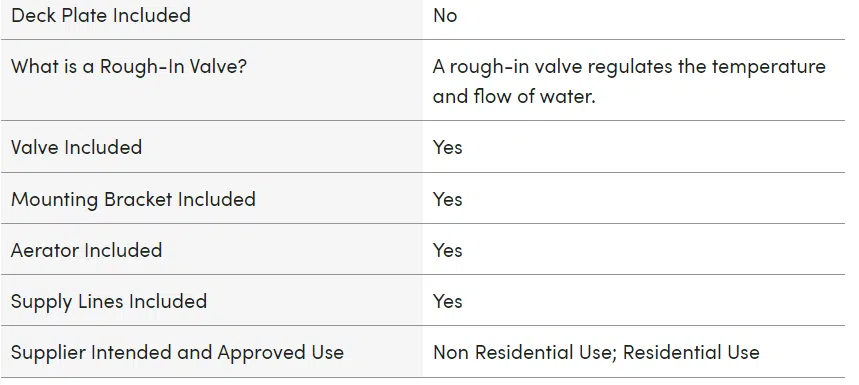Click 'Supplier Intended and Approved Use' label
This screenshot has width=859, height=385.
[x=177, y=353]
